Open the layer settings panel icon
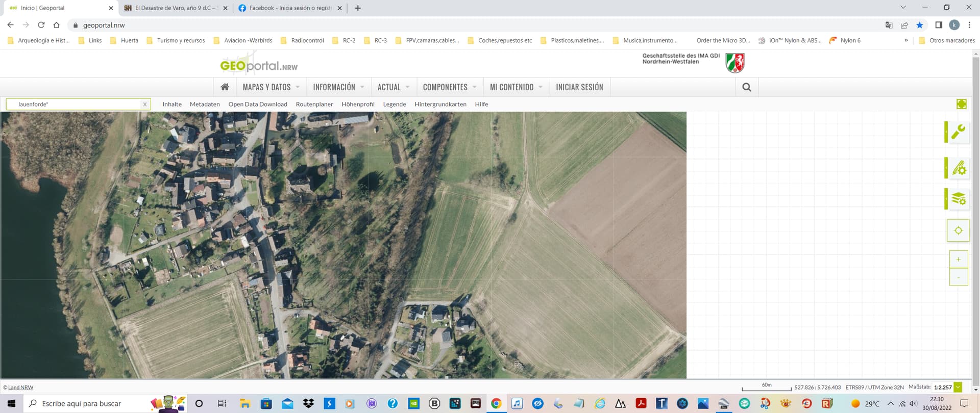This screenshot has width=980, height=413. click(x=958, y=198)
